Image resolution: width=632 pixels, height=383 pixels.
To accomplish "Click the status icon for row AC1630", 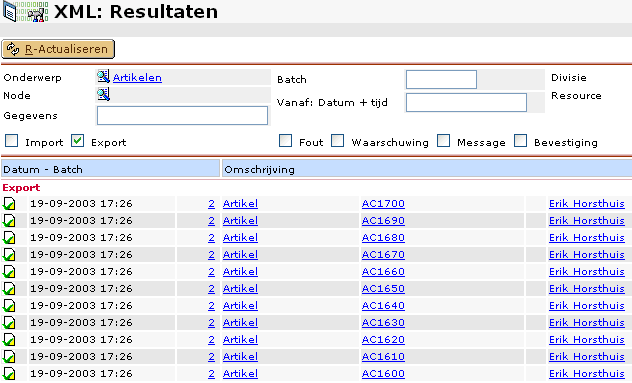I will click(9, 323).
